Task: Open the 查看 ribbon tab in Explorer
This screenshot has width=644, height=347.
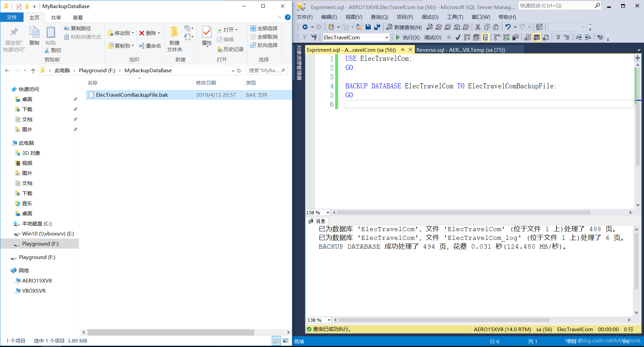Action: point(78,17)
